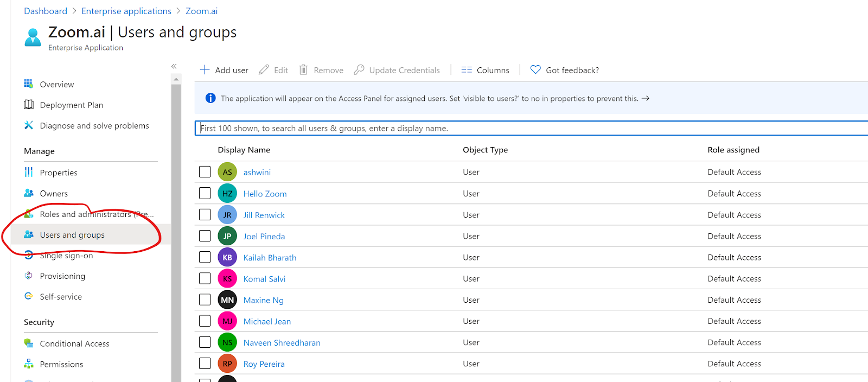Tick the checkbox for Roy Pereira

point(205,363)
